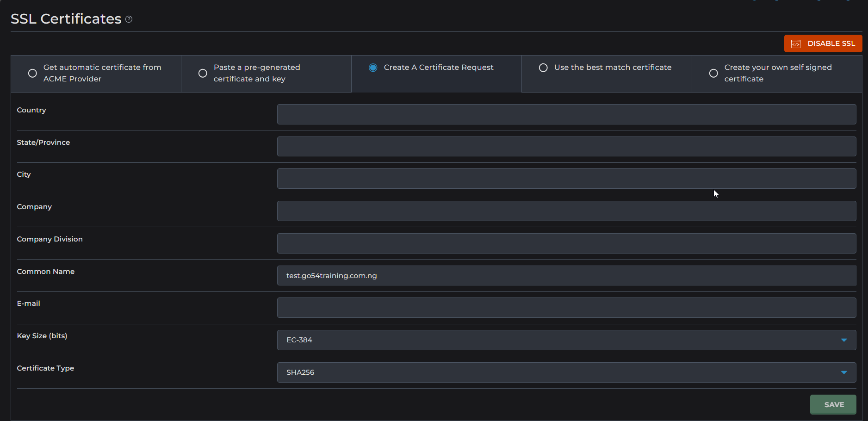Focus the Country input field
This screenshot has height=421, width=868.
click(566, 114)
